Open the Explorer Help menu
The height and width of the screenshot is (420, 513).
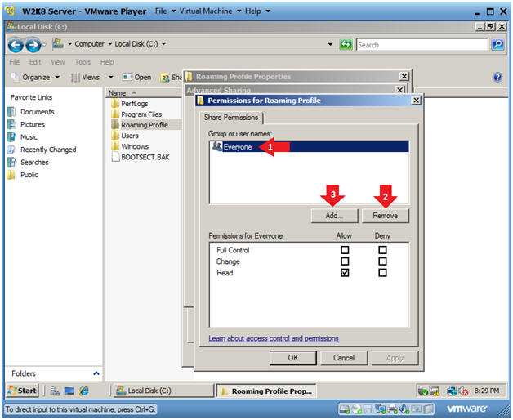click(107, 62)
